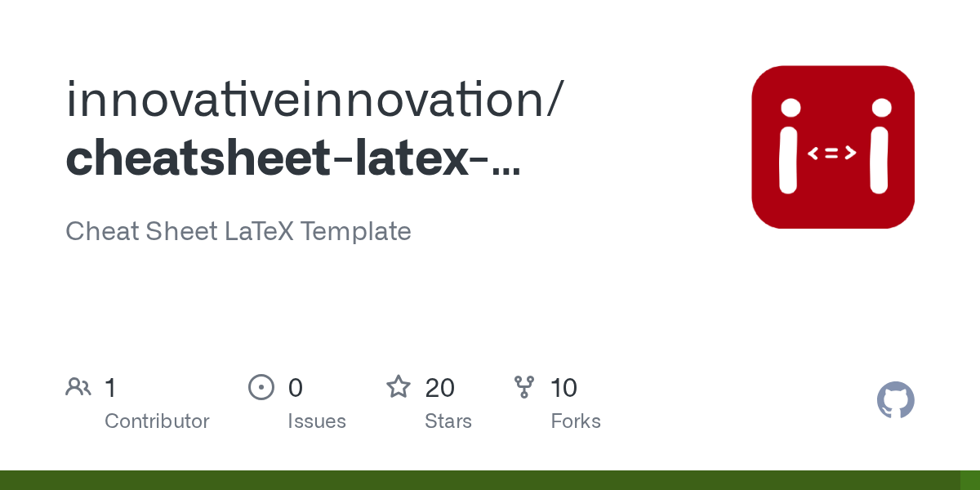Click the stars star icon

pos(399,387)
